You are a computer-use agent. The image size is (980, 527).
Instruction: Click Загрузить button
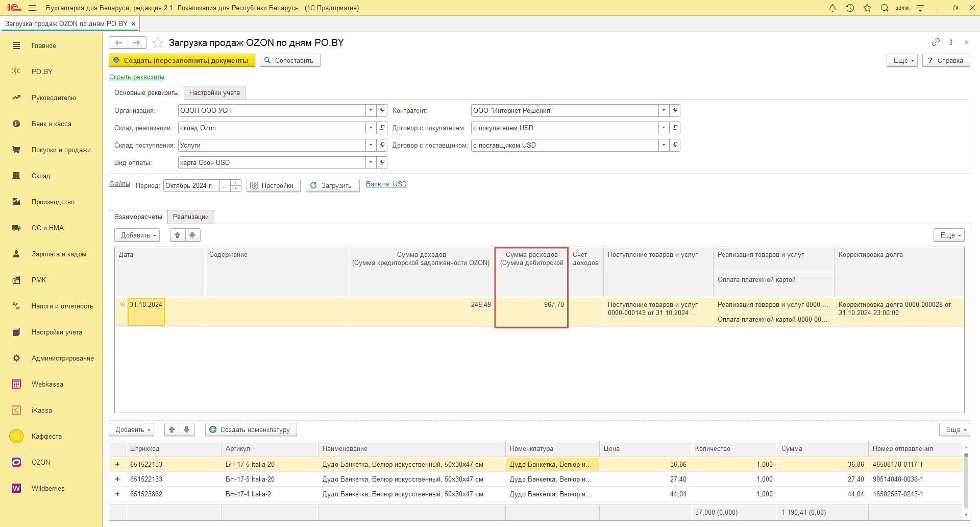point(333,185)
